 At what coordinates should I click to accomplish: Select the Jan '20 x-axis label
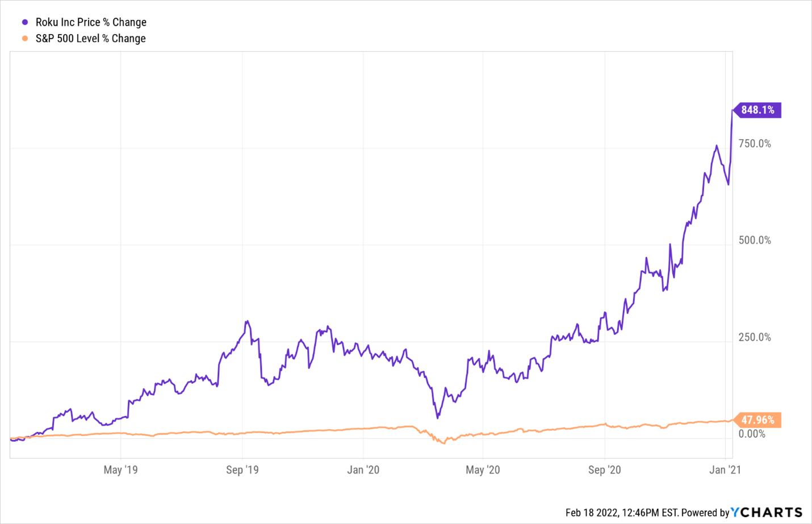(x=363, y=469)
